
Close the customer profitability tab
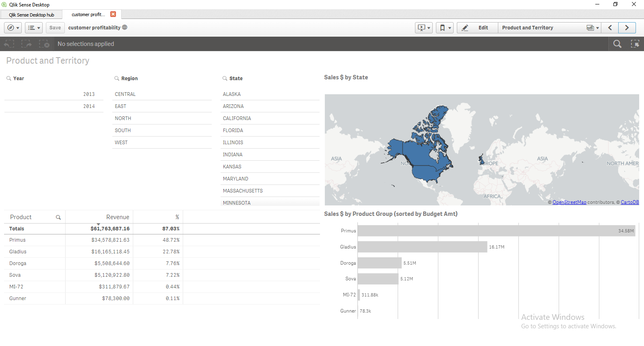tap(113, 15)
